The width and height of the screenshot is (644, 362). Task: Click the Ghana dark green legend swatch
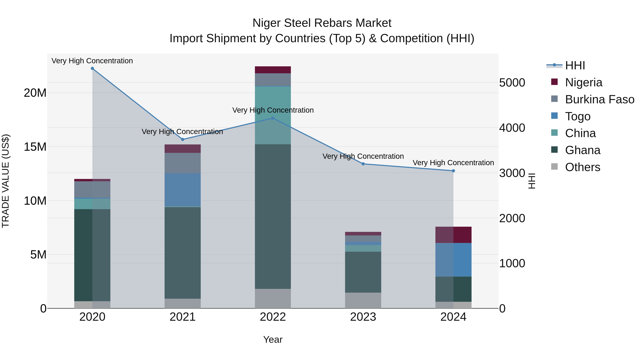[554, 149]
